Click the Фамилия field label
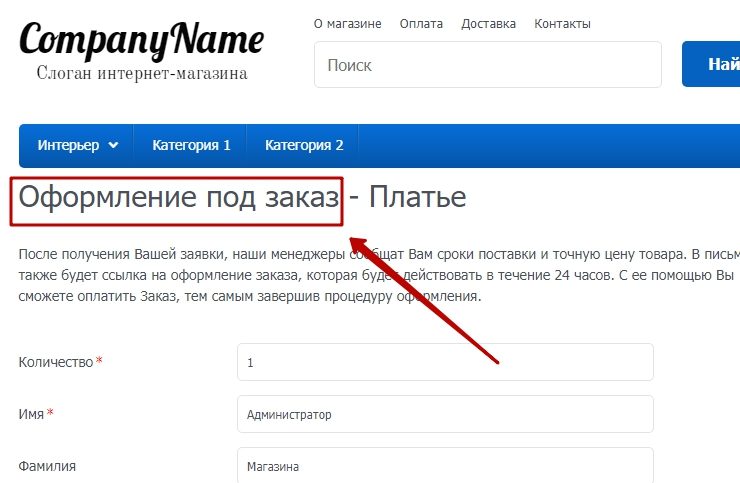Screen dimensions: 740x483 click(47, 466)
